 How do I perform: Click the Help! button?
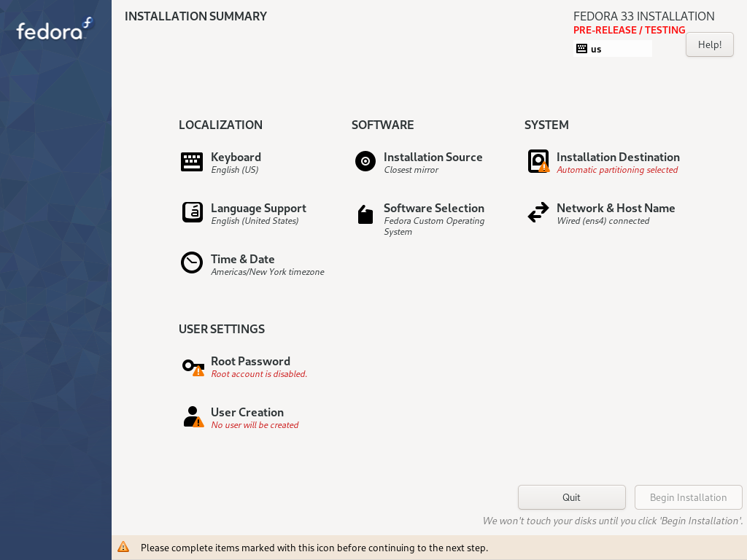point(710,44)
